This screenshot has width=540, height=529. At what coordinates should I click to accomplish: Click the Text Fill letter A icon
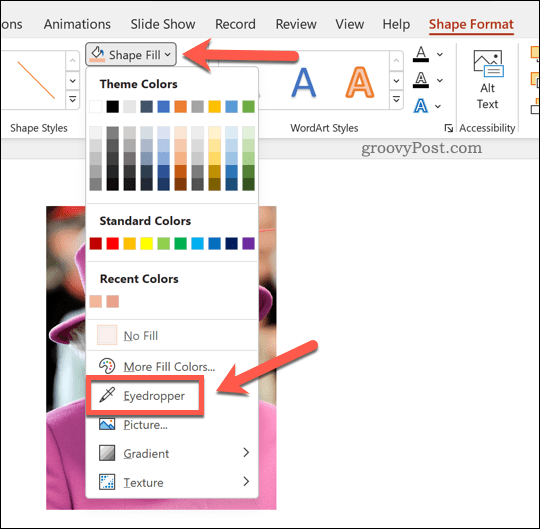pyautogui.click(x=421, y=54)
